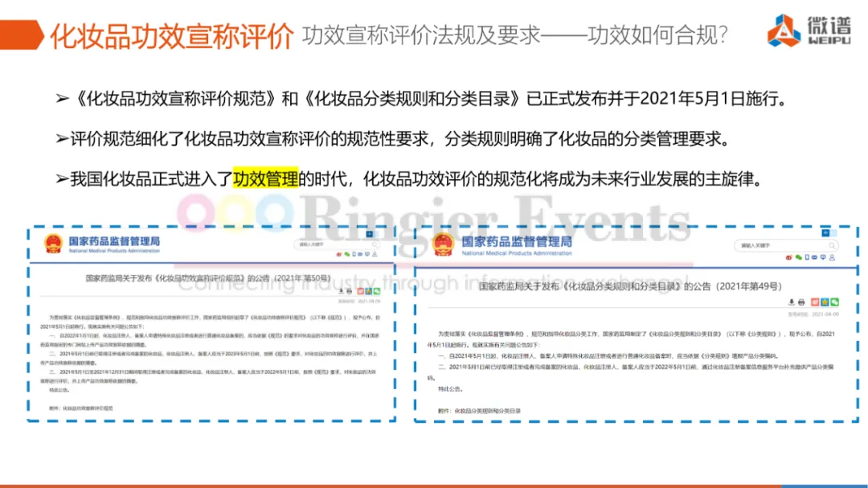The image size is (868, 488).
Task: Focus the keyword search box on the 第50号 page
Action: (335, 244)
